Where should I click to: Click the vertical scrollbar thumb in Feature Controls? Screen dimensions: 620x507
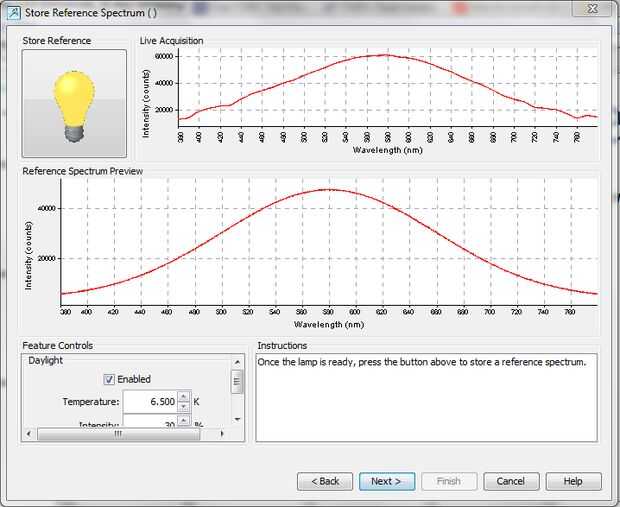click(237, 381)
